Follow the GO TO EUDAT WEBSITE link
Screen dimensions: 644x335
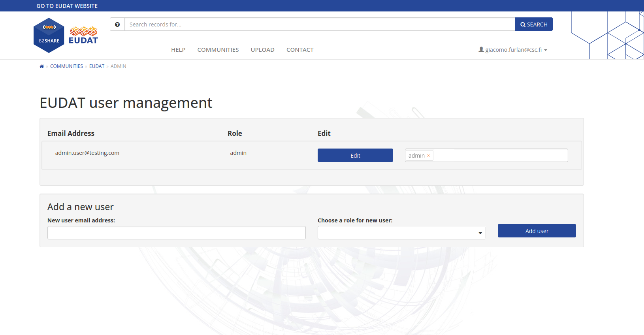[67, 6]
